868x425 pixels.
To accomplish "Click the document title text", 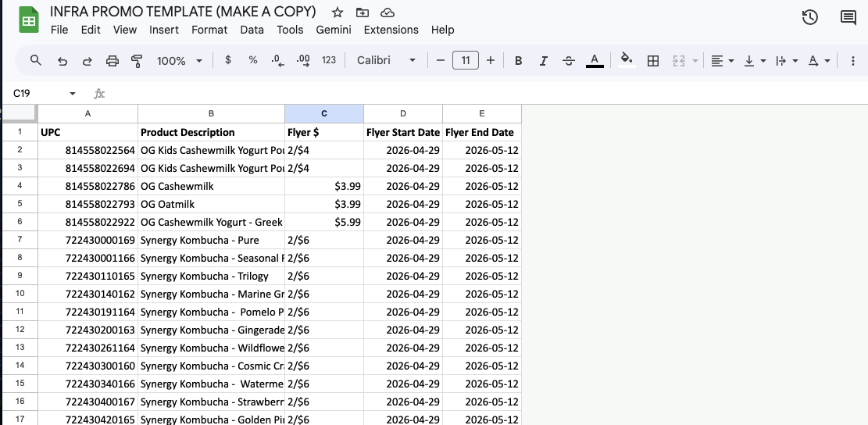I will [x=183, y=12].
